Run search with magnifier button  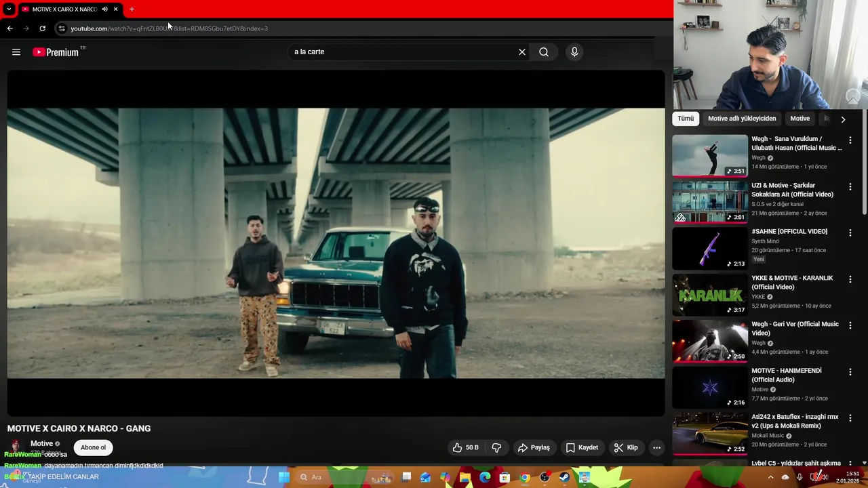pos(544,52)
